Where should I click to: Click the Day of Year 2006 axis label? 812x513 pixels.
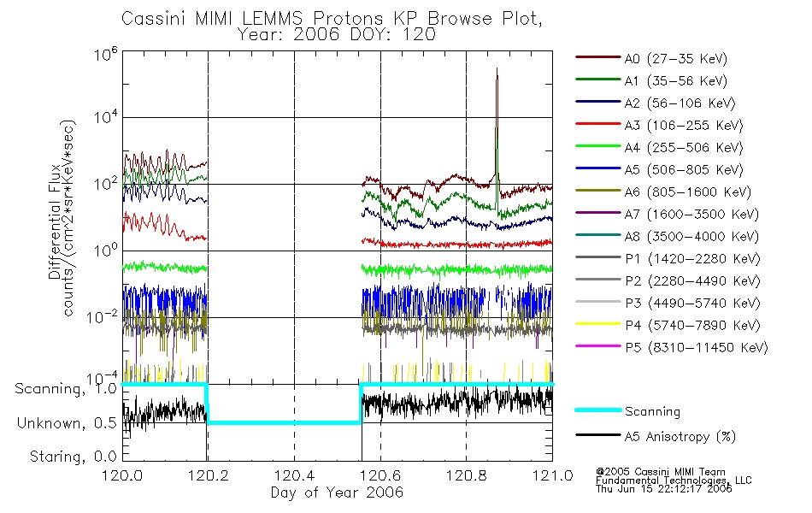point(337,492)
